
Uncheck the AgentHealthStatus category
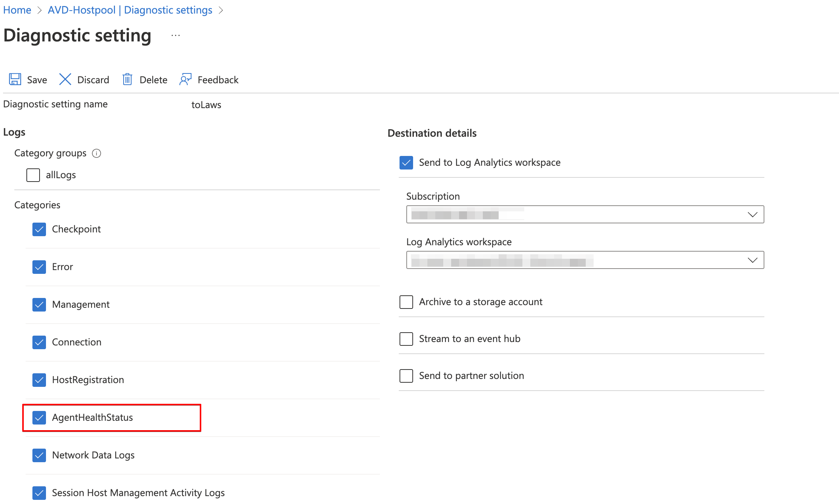pyautogui.click(x=39, y=417)
